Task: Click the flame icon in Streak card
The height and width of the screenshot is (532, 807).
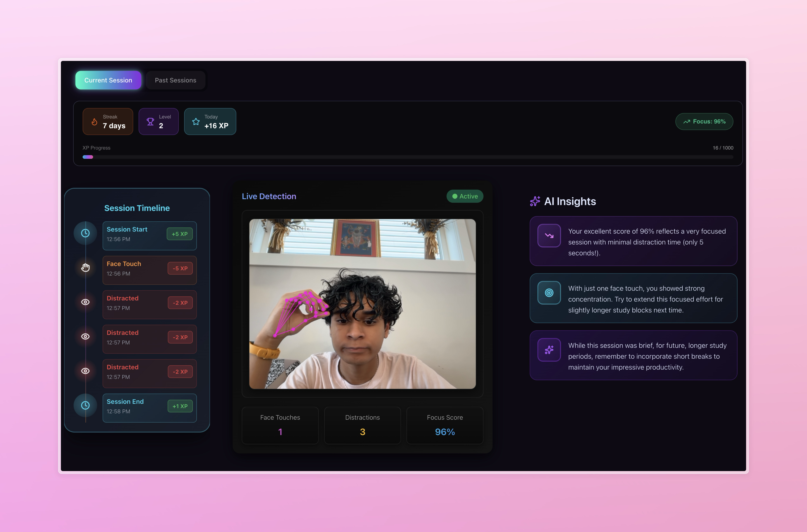Action: tap(95, 122)
